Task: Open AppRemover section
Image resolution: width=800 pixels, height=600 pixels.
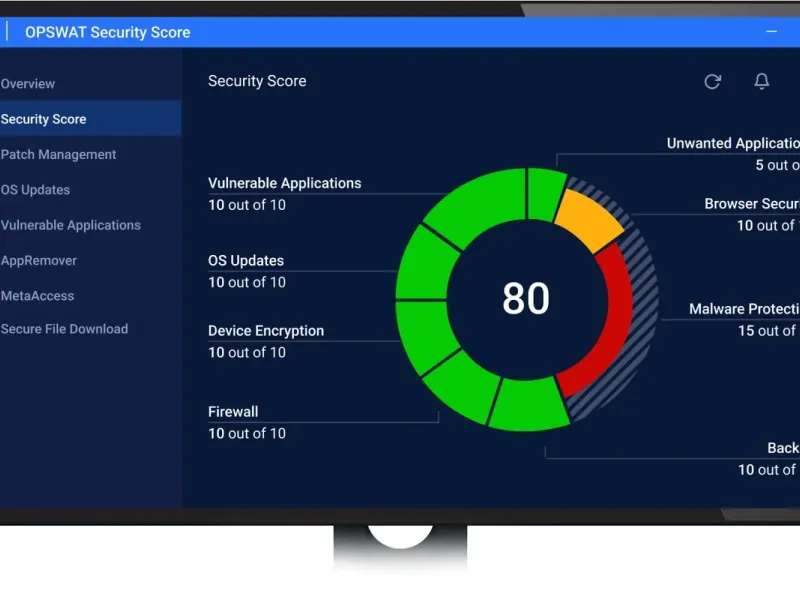Action: (39, 260)
